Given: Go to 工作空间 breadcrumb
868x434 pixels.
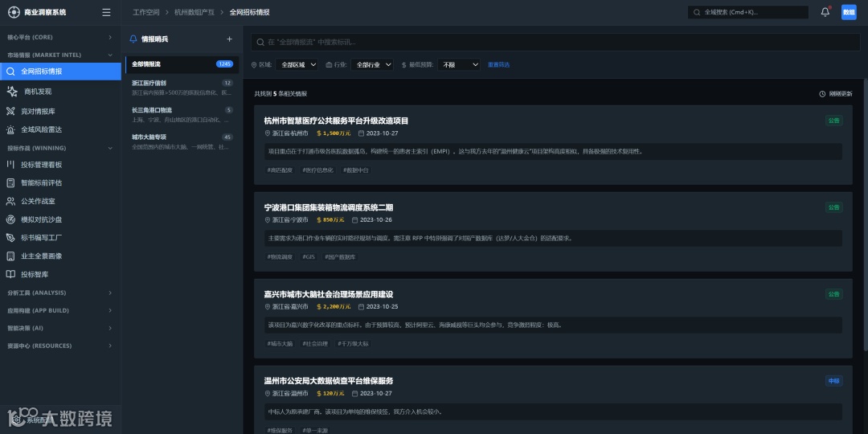Looking at the screenshot, I should coord(146,12).
